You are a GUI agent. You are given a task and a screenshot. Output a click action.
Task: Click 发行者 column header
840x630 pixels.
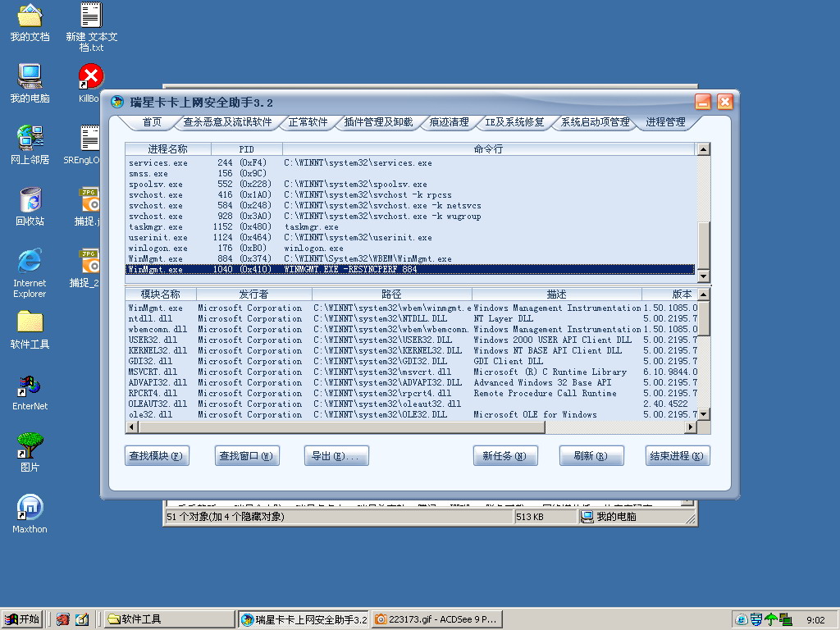pos(254,294)
